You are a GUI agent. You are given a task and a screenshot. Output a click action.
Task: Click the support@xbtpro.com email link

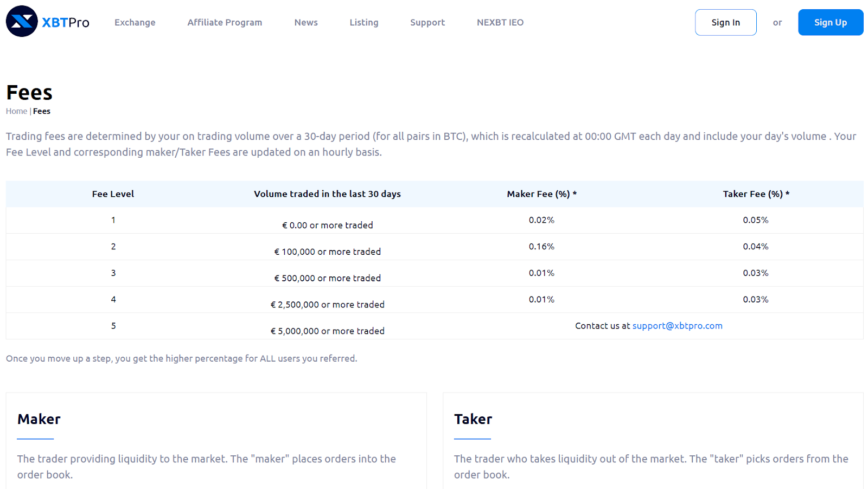(677, 326)
